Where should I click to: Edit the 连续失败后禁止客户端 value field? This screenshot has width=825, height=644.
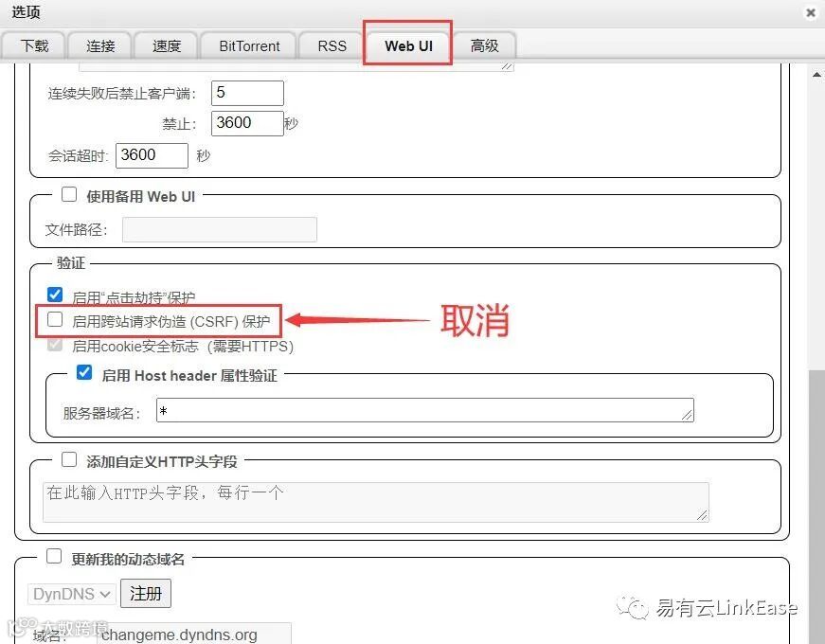(x=247, y=93)
